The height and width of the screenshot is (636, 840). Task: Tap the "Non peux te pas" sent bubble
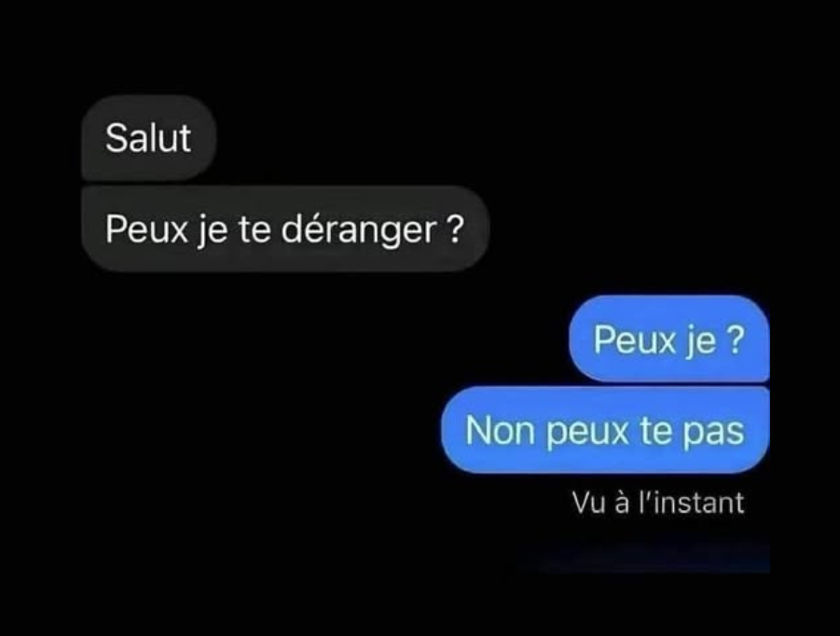click(605, 430)
